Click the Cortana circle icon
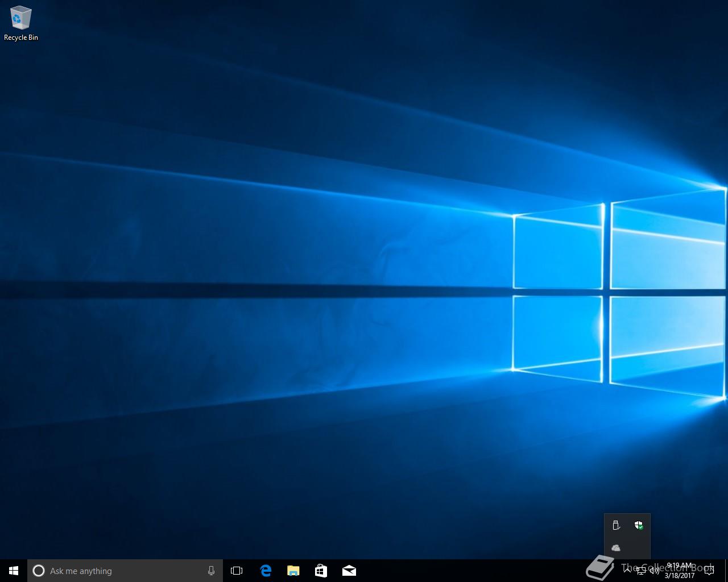This screenshot has width=728, height=582. [39, 571]
